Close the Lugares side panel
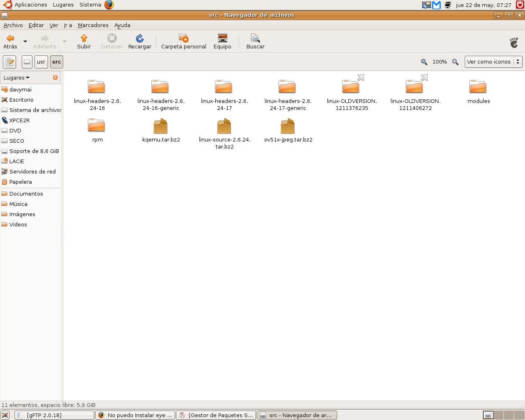The width and height of the screenshot is (525, 420). click(55, 78)
